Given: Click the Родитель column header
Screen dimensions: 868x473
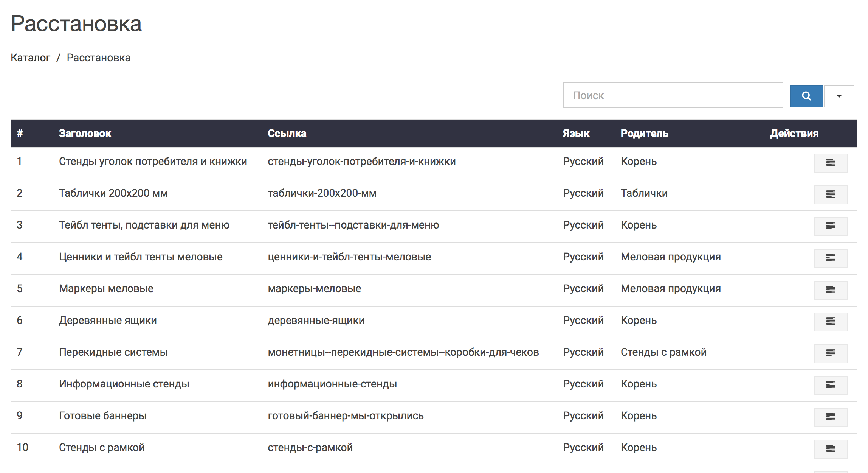Looking at the screenshot, I should click(644, 133).
